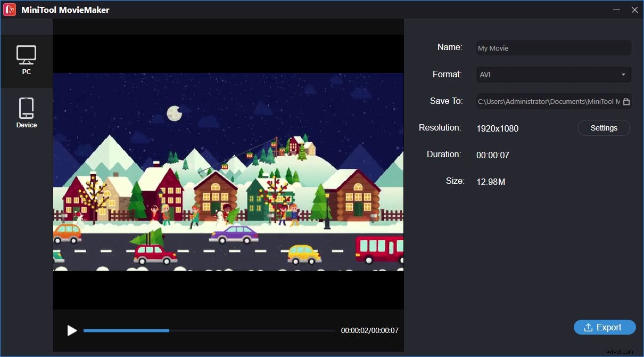
Task: Export the My Movie project
Action: click(605, 327)
